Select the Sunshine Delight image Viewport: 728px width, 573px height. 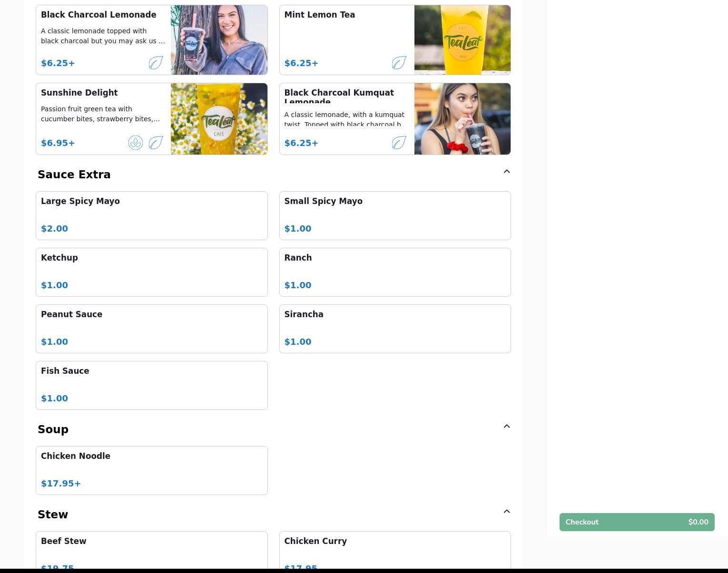pyautogui.click(x=219, y=119)
